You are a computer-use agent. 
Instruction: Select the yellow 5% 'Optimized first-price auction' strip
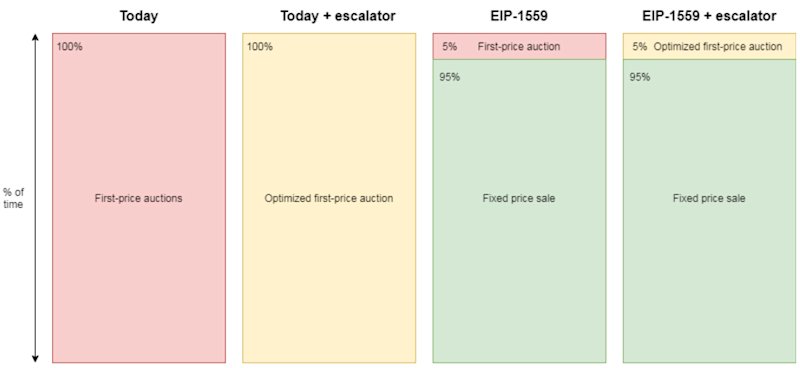click(x=710, y=46)
